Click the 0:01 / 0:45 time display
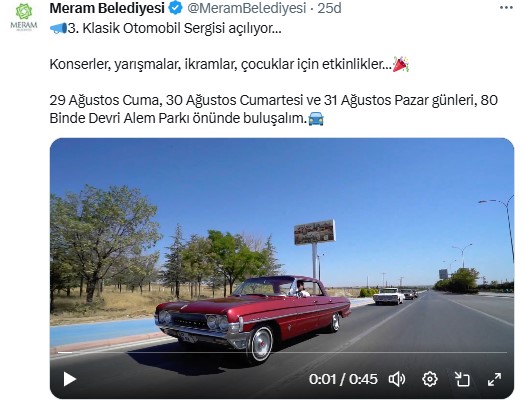The image size is (524, 405). tap(343, 379)
